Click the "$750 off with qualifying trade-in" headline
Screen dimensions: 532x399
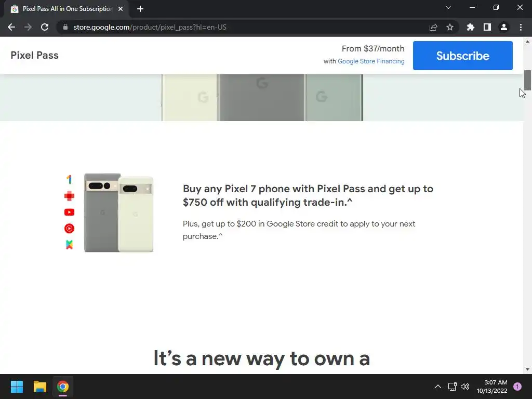308,195
